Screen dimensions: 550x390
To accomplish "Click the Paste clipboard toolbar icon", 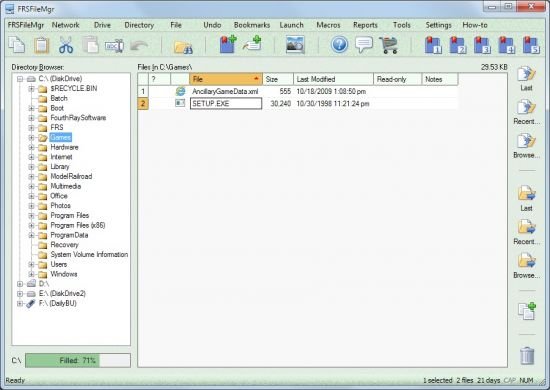I will (x=41, y=45).
